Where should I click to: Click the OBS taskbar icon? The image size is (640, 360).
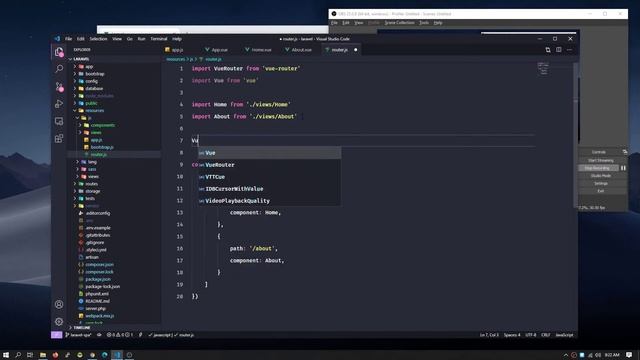tap(129, 355)
